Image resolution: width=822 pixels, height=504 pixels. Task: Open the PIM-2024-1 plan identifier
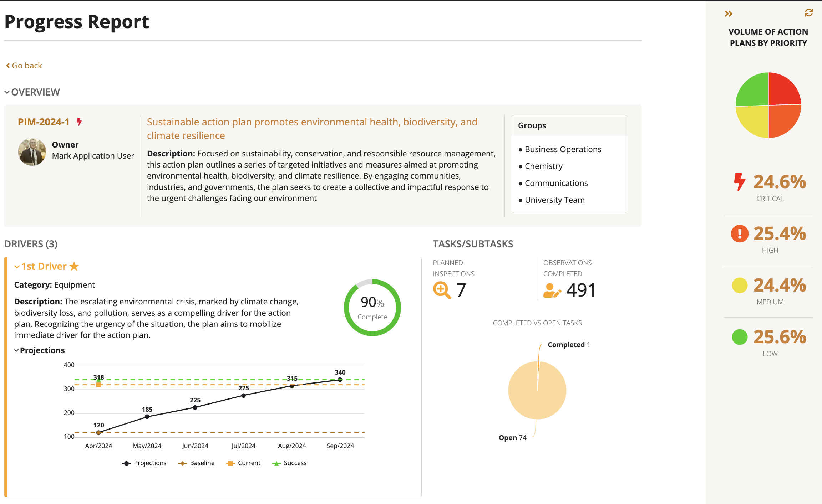[44, 122]
